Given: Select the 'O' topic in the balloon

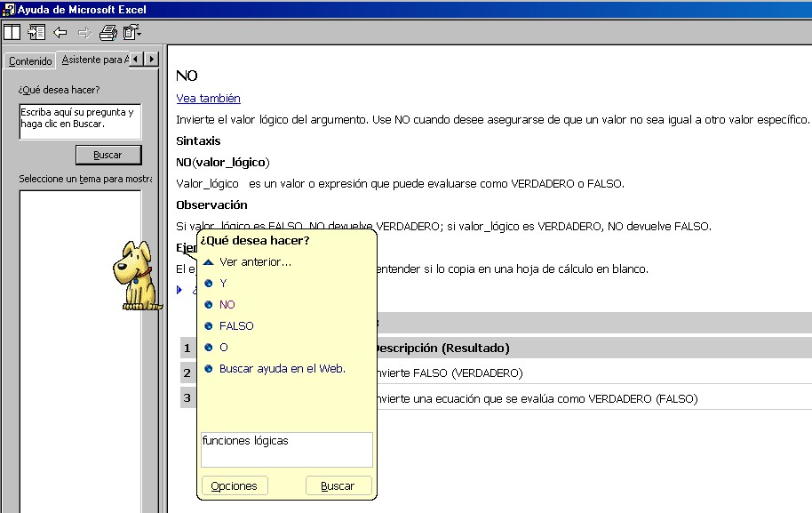Looking at the screenshot, I should [224, 347].
